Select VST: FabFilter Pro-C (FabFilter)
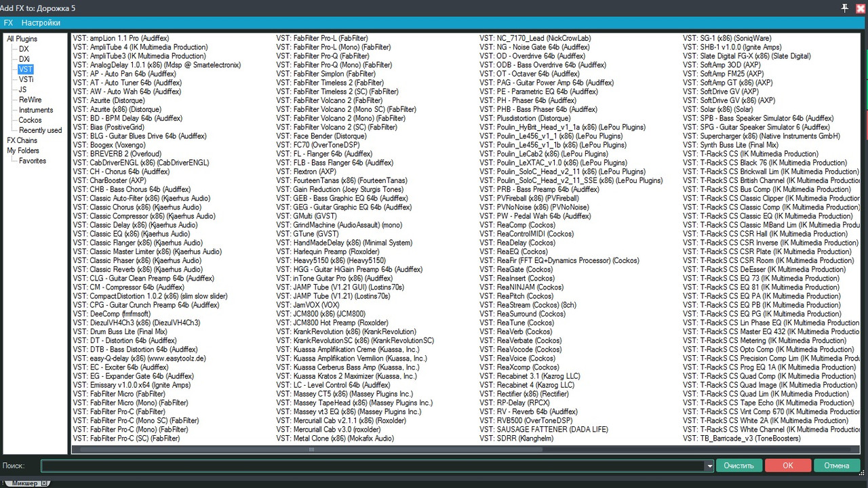 119,412
